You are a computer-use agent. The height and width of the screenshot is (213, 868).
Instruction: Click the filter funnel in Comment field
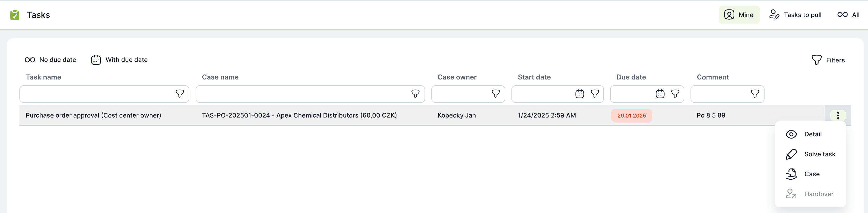[x=755, y=94]
